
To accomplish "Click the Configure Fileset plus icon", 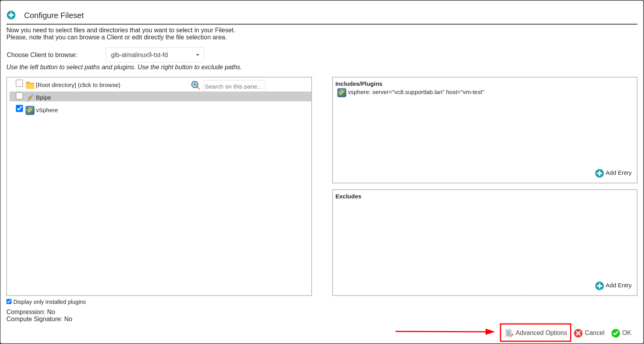I will coord(11,15).
